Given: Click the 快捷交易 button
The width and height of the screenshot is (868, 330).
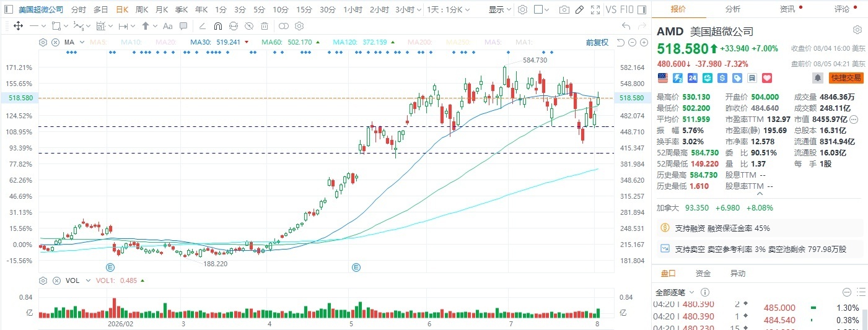Looking at the screenshot, I should click(x=846, y=78).
